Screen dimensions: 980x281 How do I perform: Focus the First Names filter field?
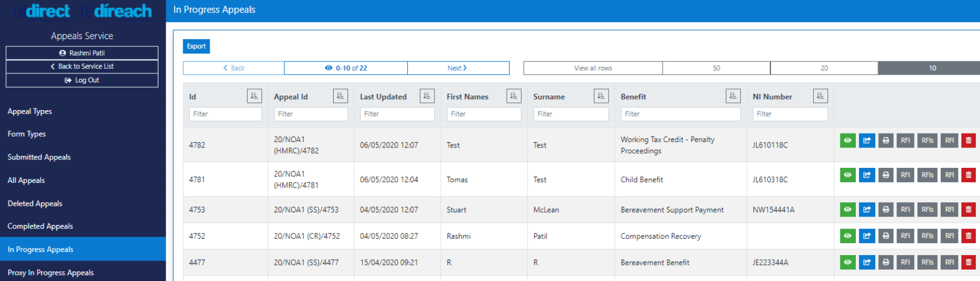[484, 114]
